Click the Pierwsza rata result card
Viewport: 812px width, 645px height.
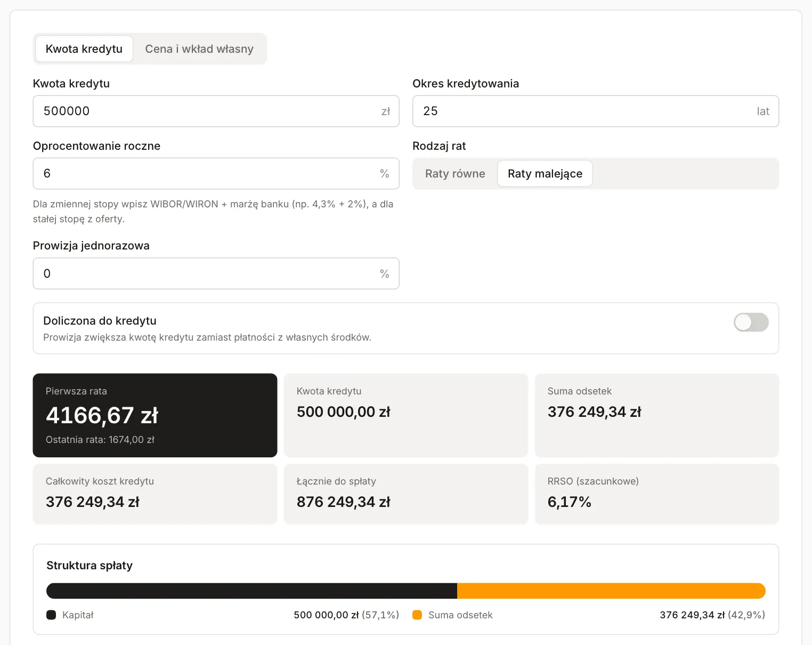[155, 415]
